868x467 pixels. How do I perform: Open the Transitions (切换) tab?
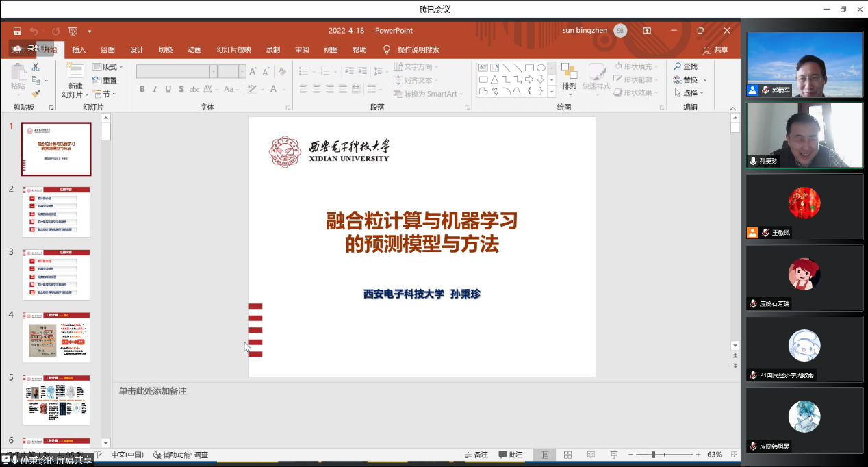(166, 50)
